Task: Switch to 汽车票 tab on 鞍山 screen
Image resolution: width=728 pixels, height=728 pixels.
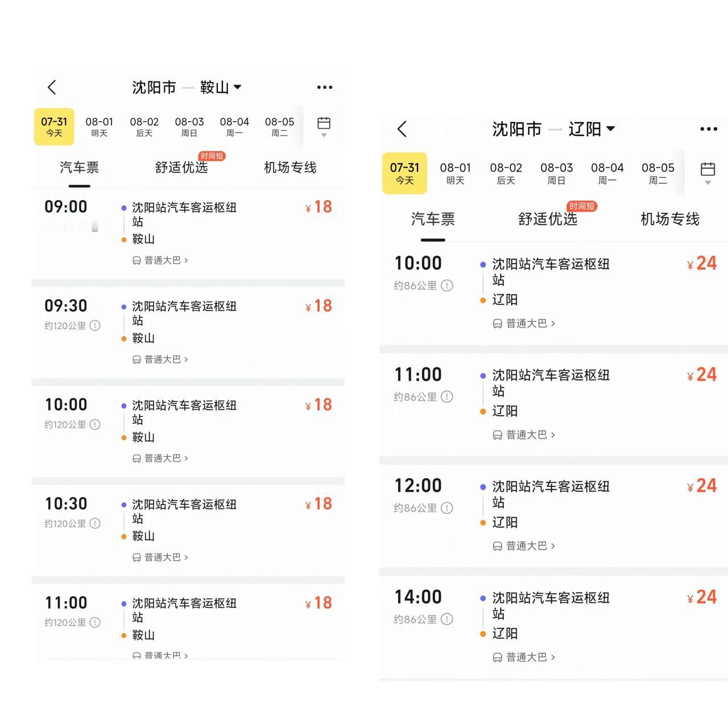Action: (x=79, y=167)
